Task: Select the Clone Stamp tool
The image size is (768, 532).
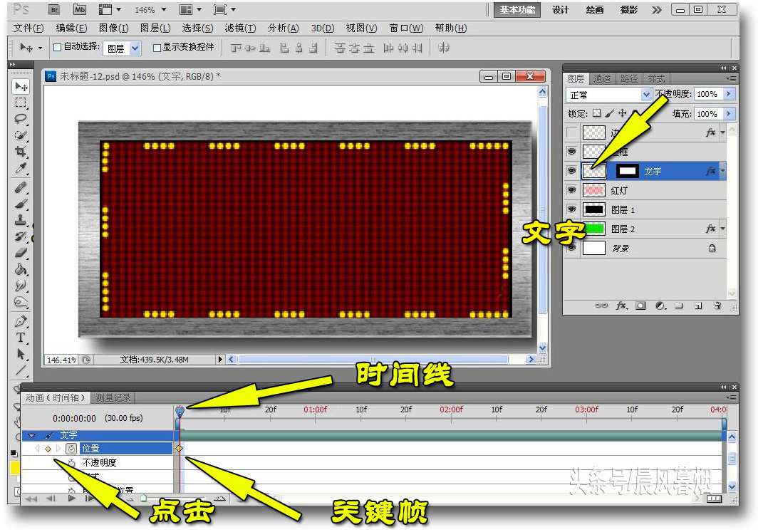Action: [x=21, y=219]
